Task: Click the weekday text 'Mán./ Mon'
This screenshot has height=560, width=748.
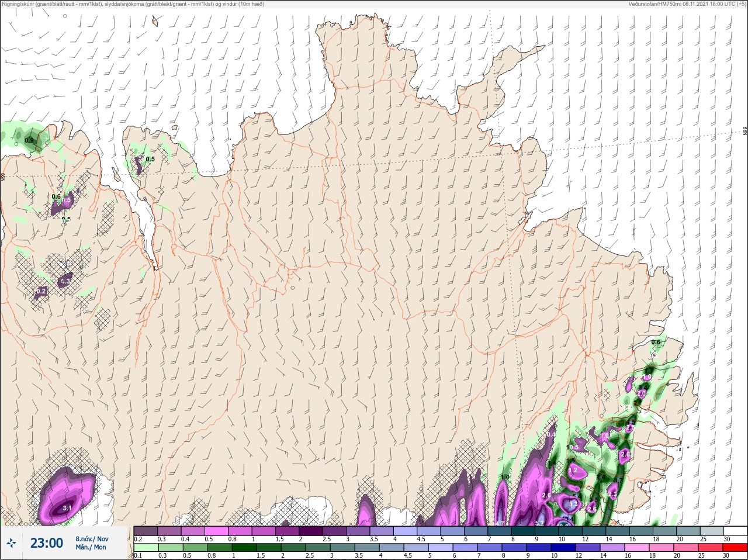Action: tap(91, 548)
